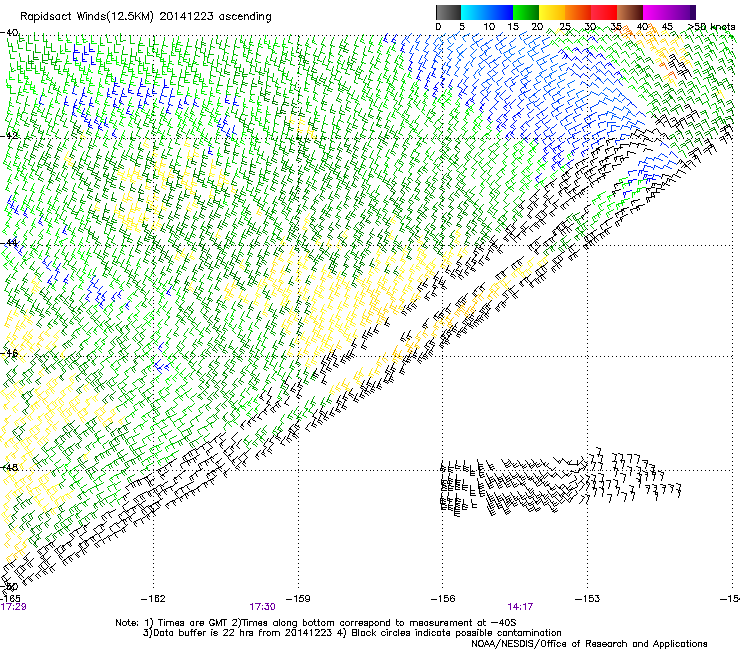740x650 pixels.
Task: Click the title text 'Rapidscat Winds(12.5KM)'
Action: [x=87, y=17]
